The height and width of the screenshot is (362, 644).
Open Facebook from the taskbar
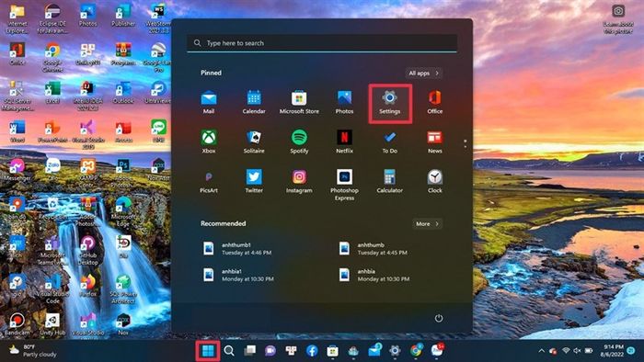coord(312,351)
